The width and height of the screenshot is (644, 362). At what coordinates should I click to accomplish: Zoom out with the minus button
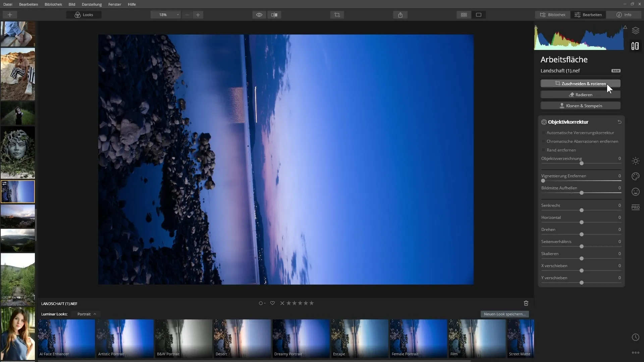[187, 15]
